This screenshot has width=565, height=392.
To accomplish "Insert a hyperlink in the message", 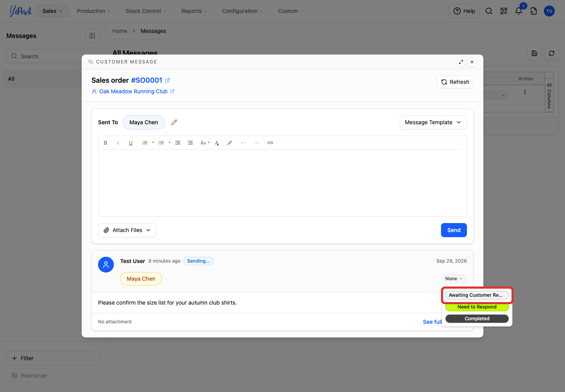I will 270,143.
